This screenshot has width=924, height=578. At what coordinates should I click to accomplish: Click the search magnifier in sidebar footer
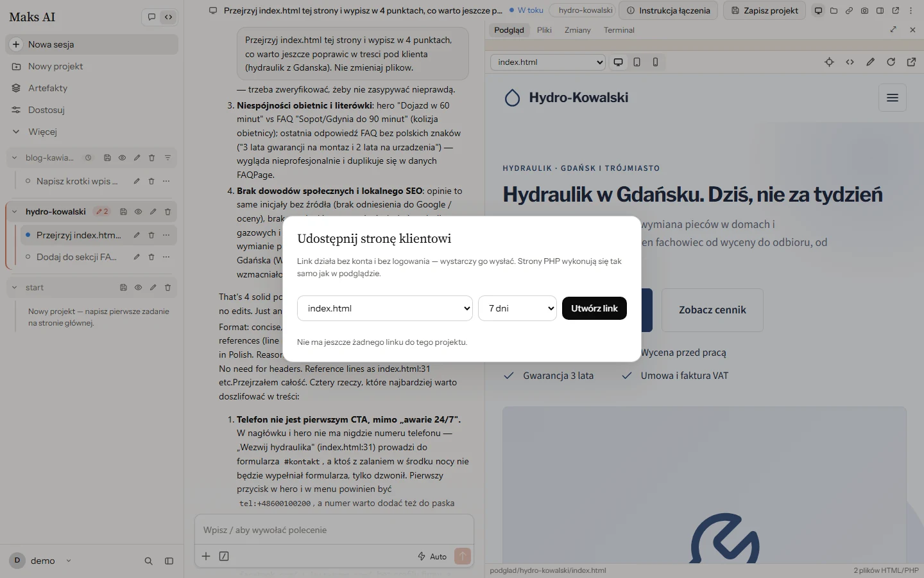tap(148, 561)
